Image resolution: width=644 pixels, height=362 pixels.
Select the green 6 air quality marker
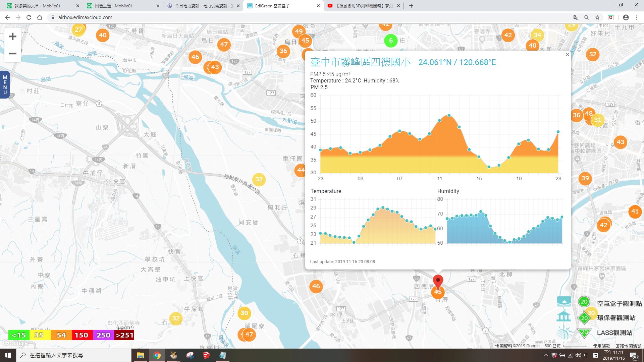(390, 41)
